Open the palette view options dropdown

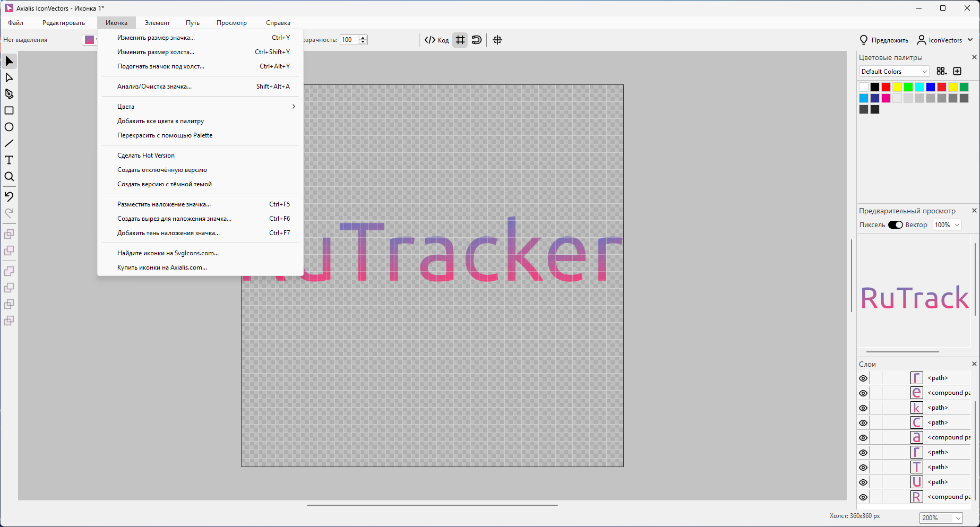[x=941, y=71]
